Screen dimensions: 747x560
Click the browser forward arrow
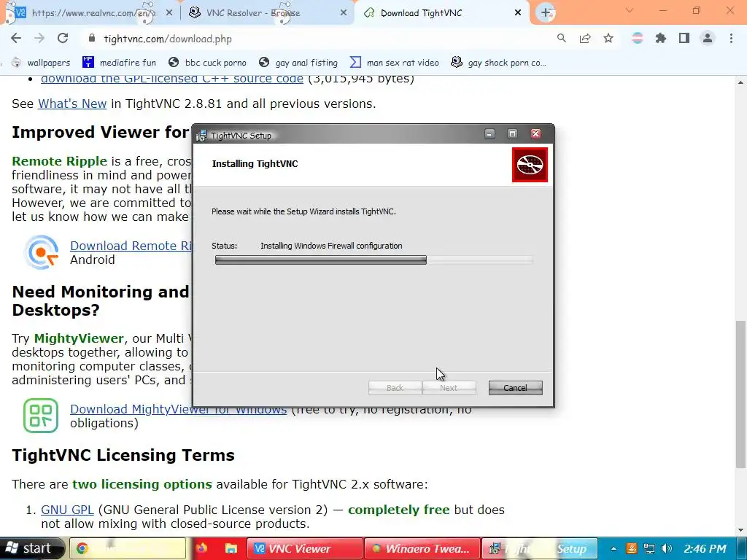(39, 39)
